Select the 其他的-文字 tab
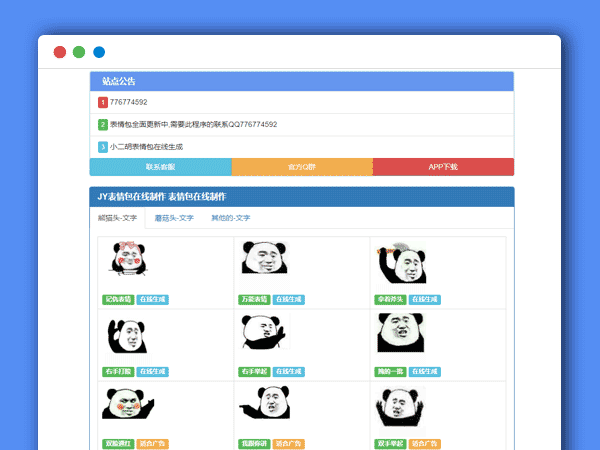The height and width of the screenshot is (450, 600). point(230,217)
